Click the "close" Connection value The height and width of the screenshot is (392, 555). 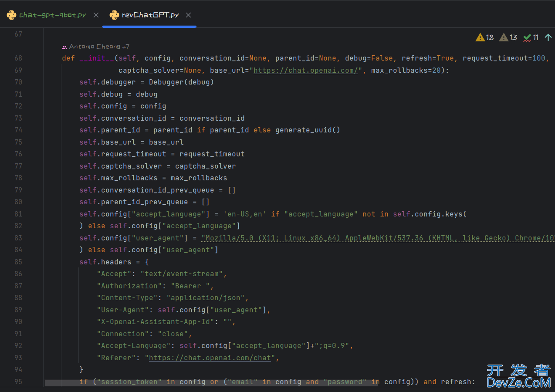[x=173, y=334]
